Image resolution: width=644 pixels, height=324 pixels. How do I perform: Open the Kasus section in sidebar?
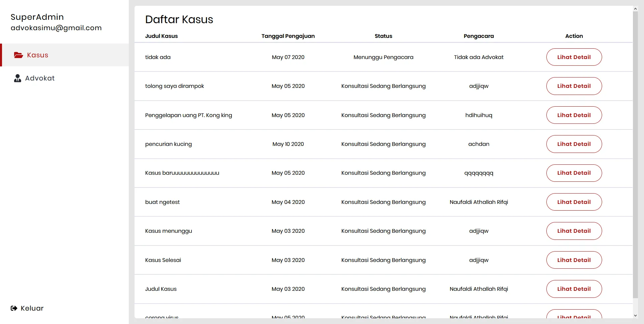tap(38, 55)
